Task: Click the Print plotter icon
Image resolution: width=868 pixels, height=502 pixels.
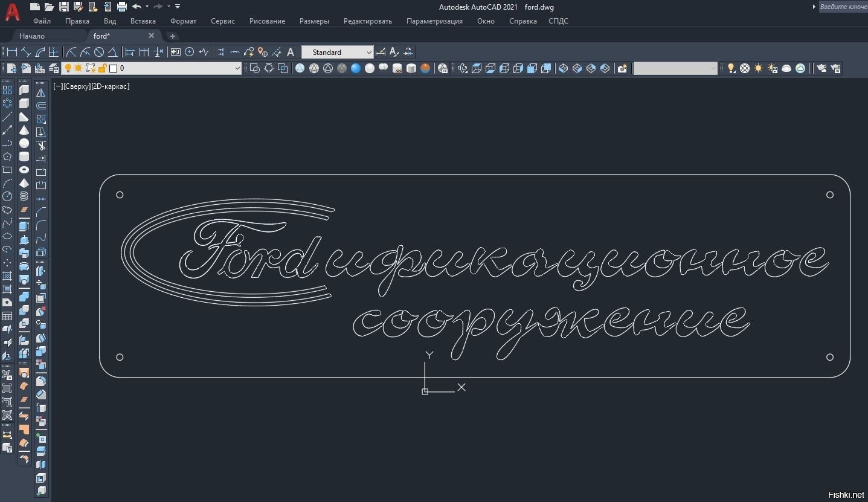Action: pyautogui.click(x=121, y=7)
